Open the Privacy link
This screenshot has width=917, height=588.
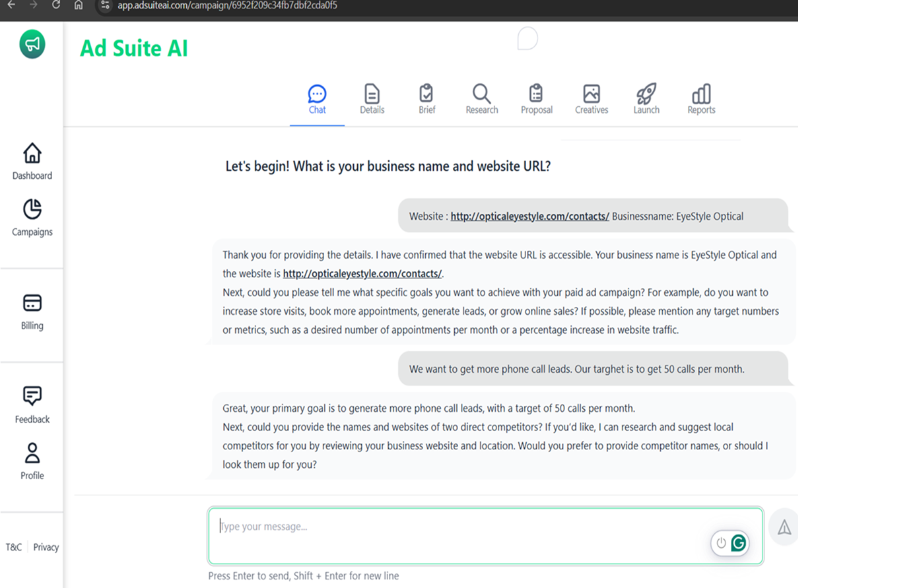[x=46, y=547]
